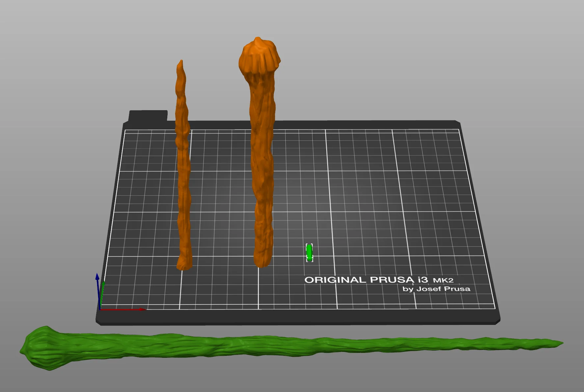The image size is (584, 392).
Task: Click the small green selected object on bed
Action: (x=309, y=253)
